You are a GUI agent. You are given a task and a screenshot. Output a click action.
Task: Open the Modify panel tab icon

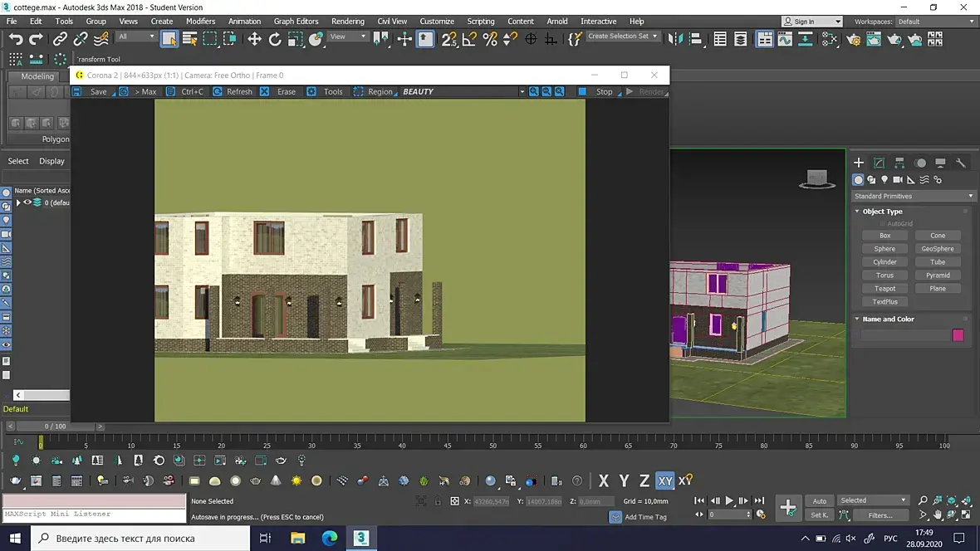pyautogui.click(x=879, y=163)
